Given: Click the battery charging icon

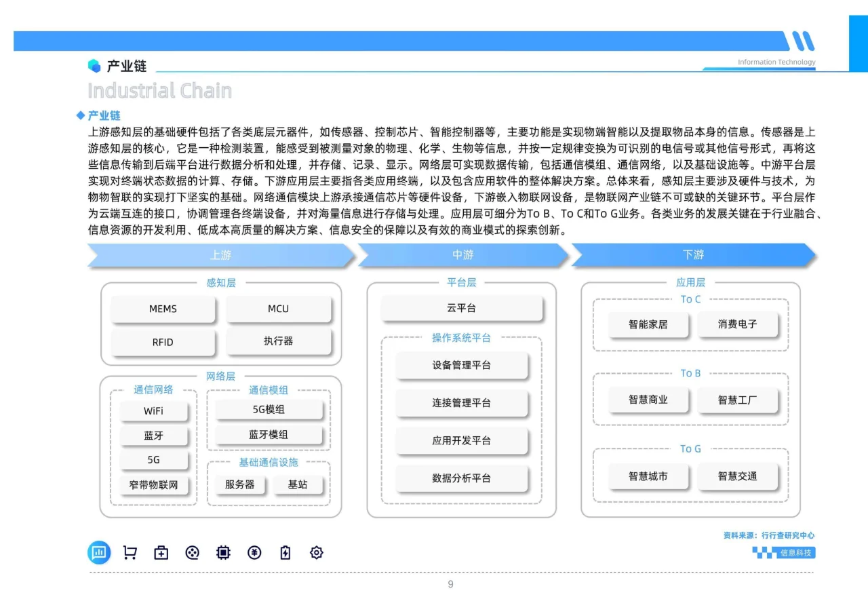Looking at the screenshot, I should click(285, 553).
